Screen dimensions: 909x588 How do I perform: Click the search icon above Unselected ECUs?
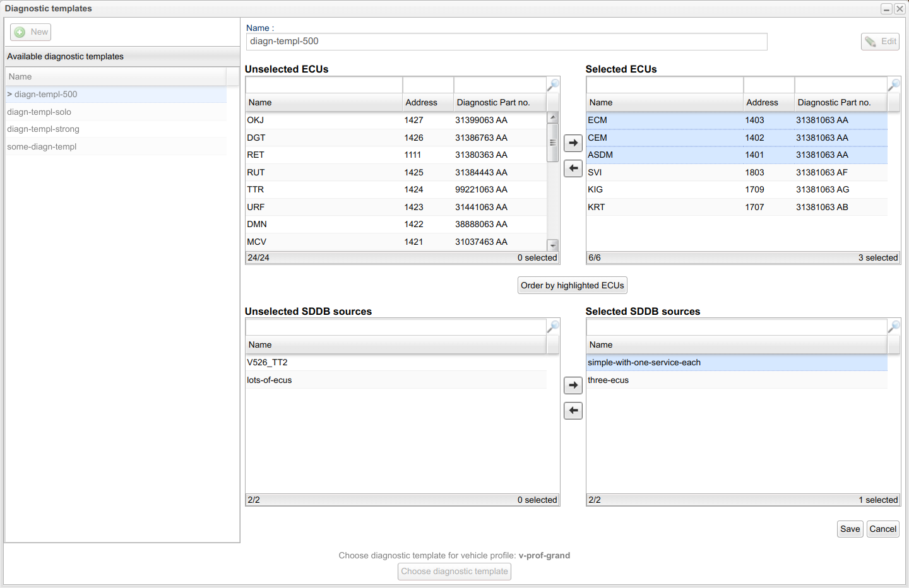pos(553,85)
